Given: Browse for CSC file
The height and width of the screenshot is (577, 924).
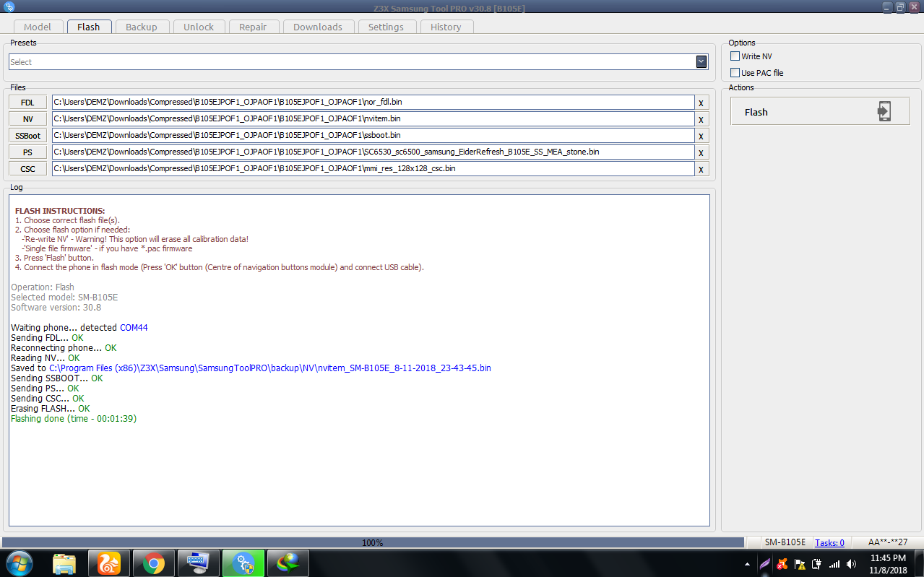Looking at the screenshot, I should coord(27,169).
